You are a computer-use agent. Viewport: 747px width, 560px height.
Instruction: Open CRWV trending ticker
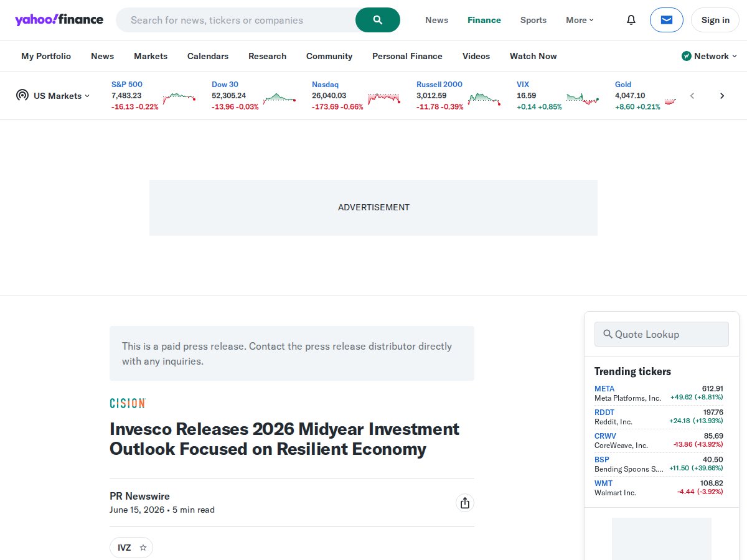coord(605,436)
